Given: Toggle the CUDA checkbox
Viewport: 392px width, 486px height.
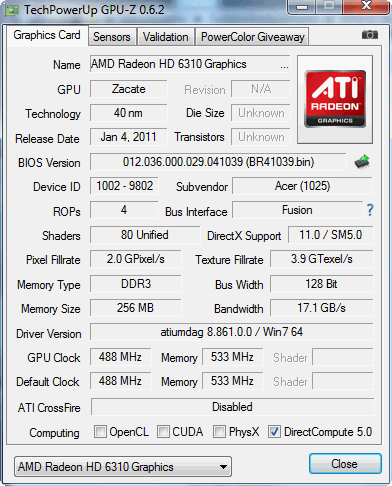Looking at the screenshot, I should pos(163,431).
